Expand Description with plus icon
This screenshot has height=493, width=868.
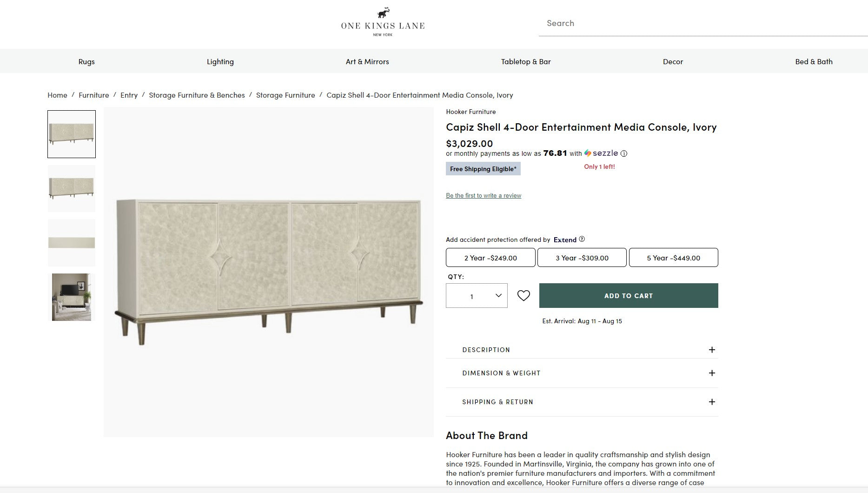coord(711,350)
